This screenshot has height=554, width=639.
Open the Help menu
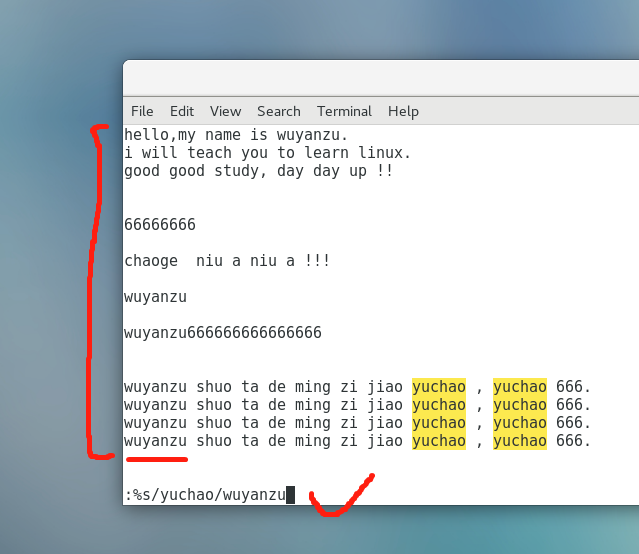pos(403,111)
